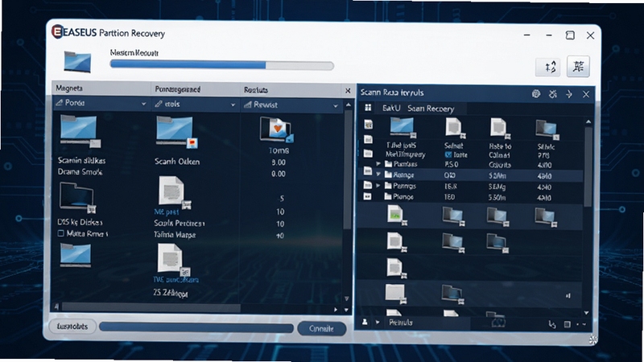Click the arrow icon in Scann Reta ferruls header
Screen dimensions: 644x362
(569, 94)
